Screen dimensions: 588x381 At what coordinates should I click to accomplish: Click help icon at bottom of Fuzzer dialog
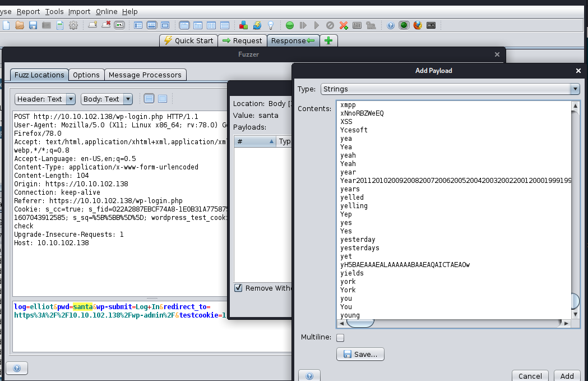click(x=17, y=368)
